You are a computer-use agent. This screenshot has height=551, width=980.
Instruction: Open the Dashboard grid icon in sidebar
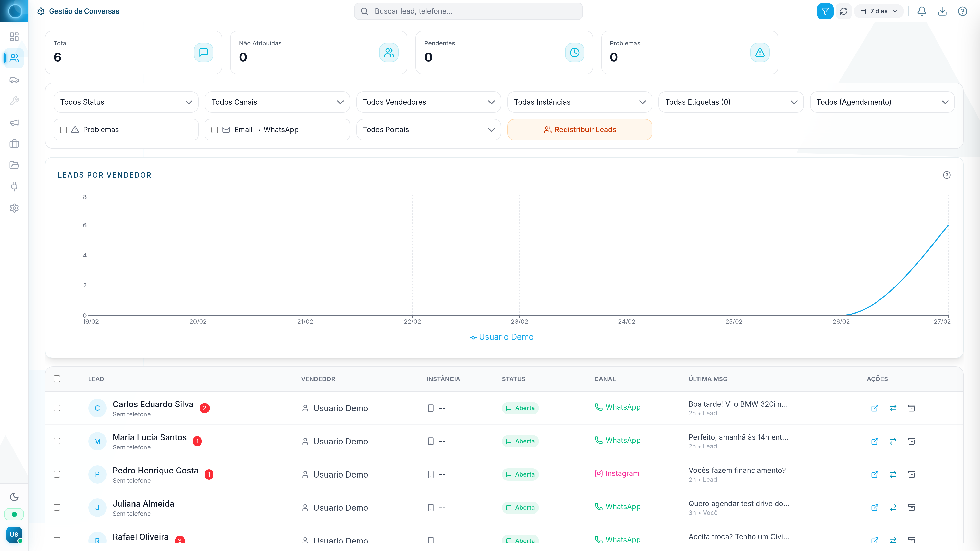pos(14,37)
